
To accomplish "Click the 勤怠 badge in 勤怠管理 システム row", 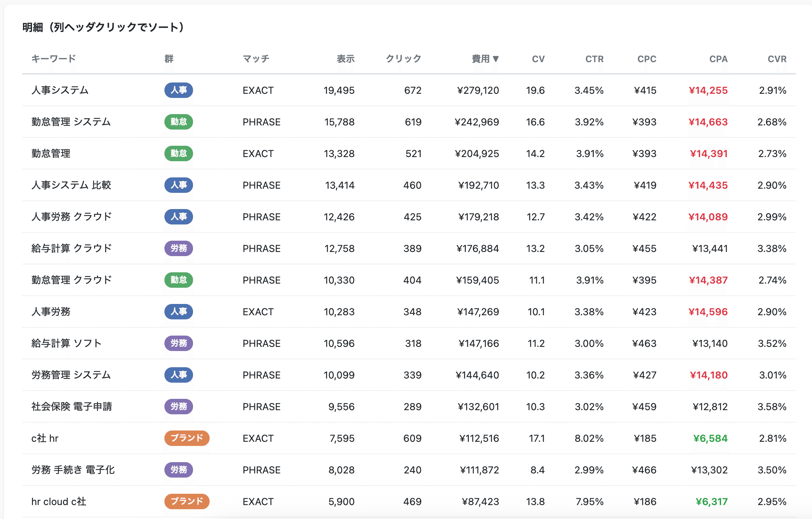I will (x=179, y=122).
